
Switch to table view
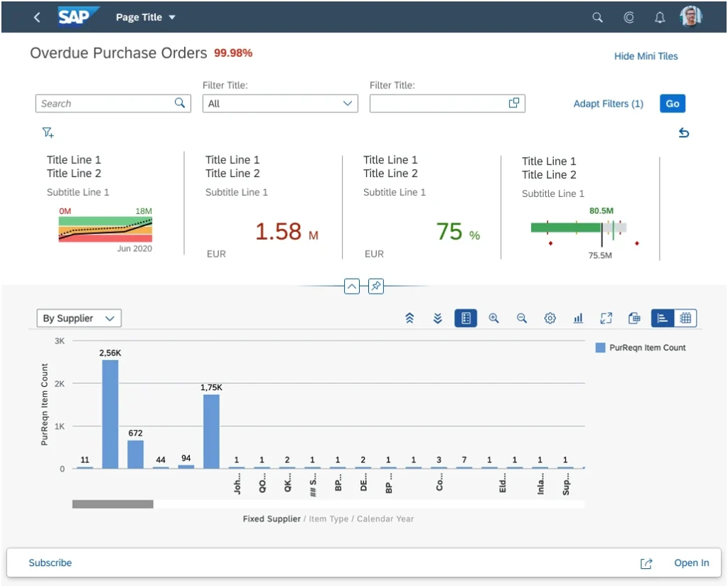coord(685,319)
